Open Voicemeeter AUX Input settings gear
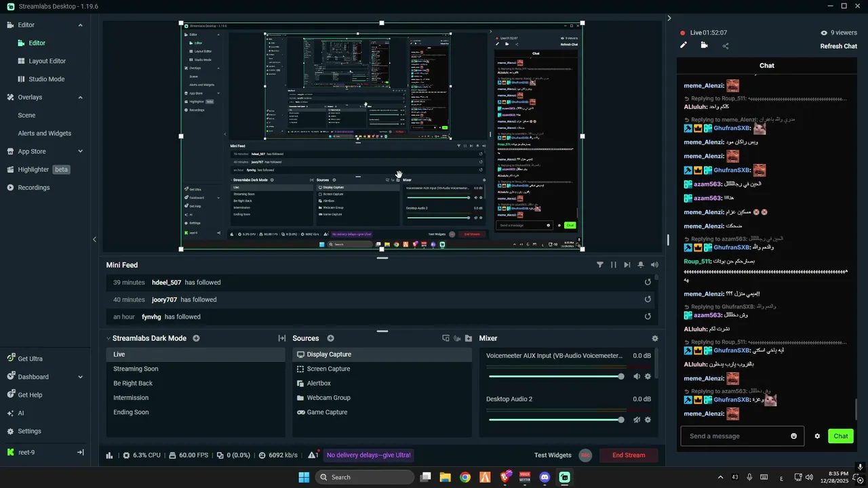The width and height of the screenshot is (868, 488). click(648, 376)
